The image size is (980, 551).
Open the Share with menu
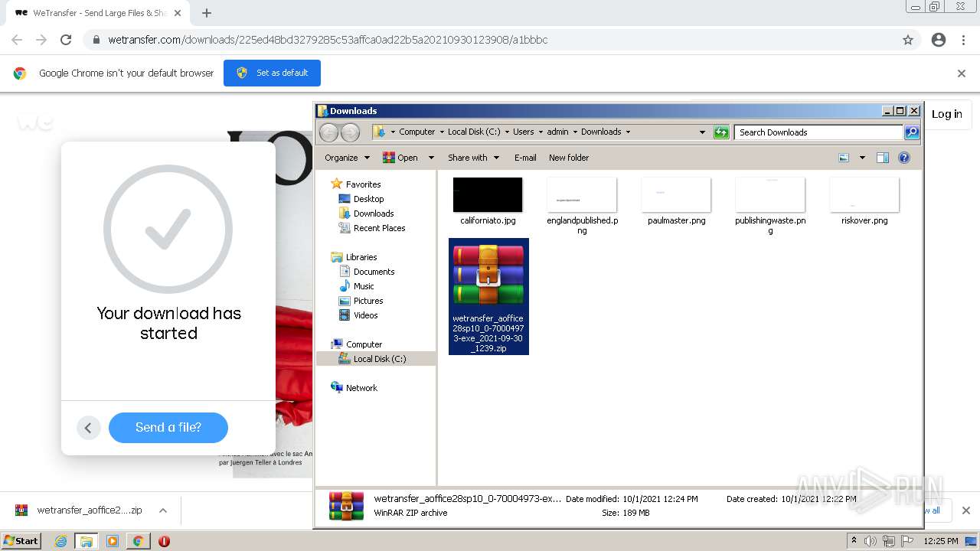(x=473, y=158)
